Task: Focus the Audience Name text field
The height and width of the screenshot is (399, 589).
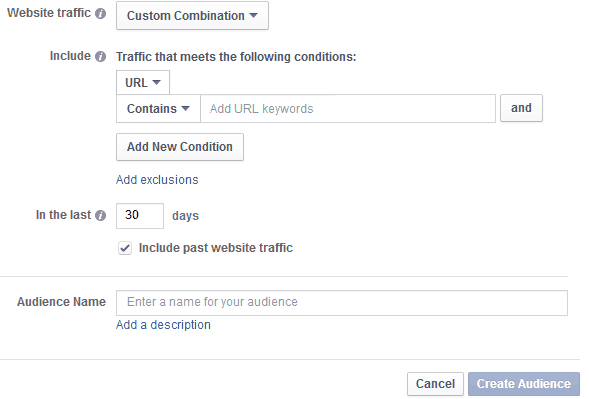Action: coord(342,303)
